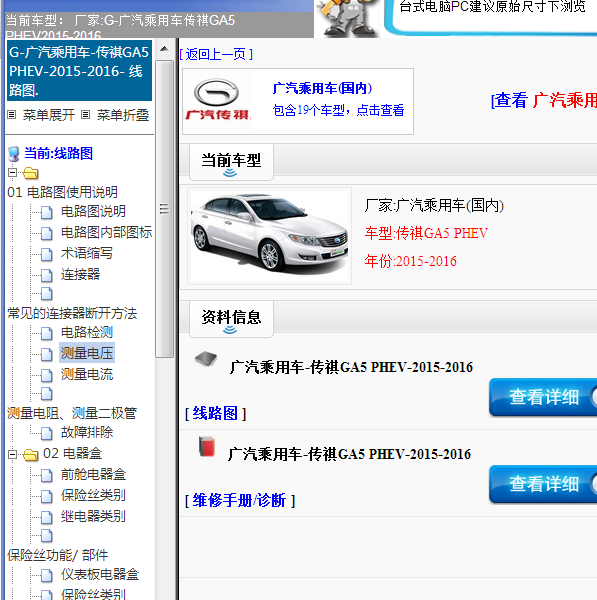Click 包含19个车型,点击查看 link
The image size is (597, 600).
[338, 110]
